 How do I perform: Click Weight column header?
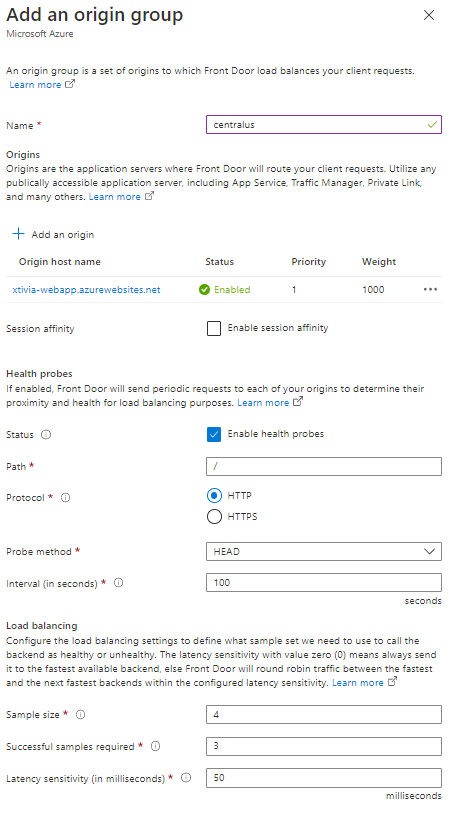pos(379,262)
